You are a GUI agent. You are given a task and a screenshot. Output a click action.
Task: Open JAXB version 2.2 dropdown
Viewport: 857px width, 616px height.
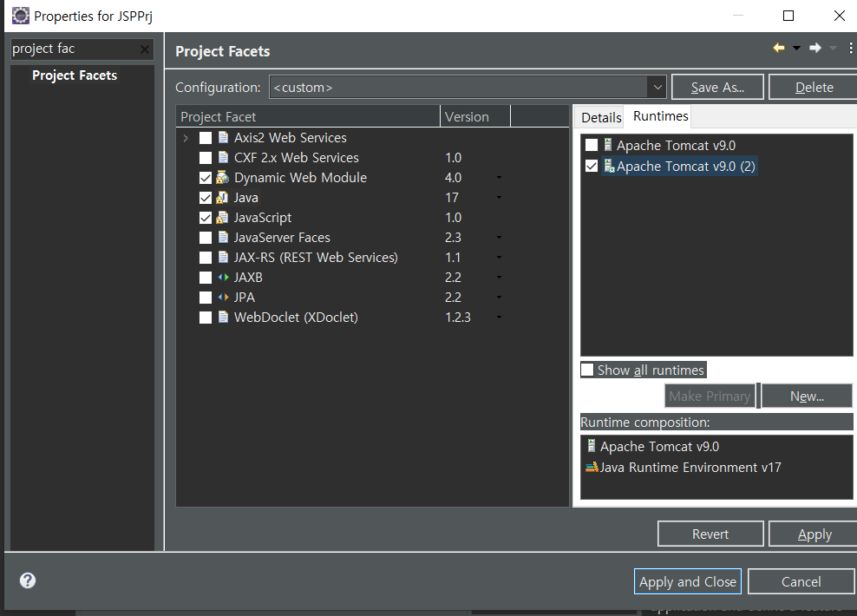tap(499, 277)
